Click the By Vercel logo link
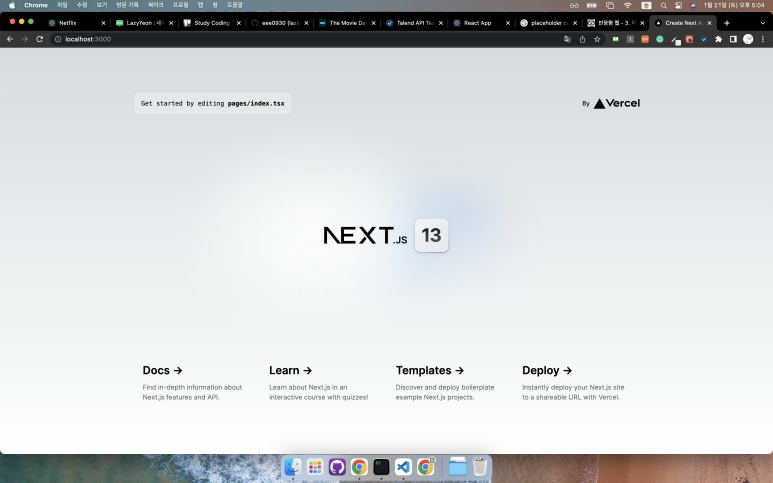 click(611, 104)
